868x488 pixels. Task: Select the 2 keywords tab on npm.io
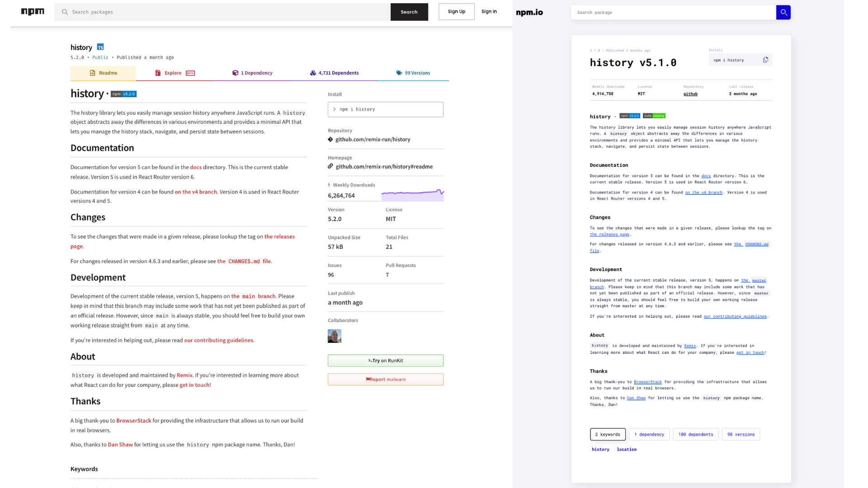click(x=608, y=434)
